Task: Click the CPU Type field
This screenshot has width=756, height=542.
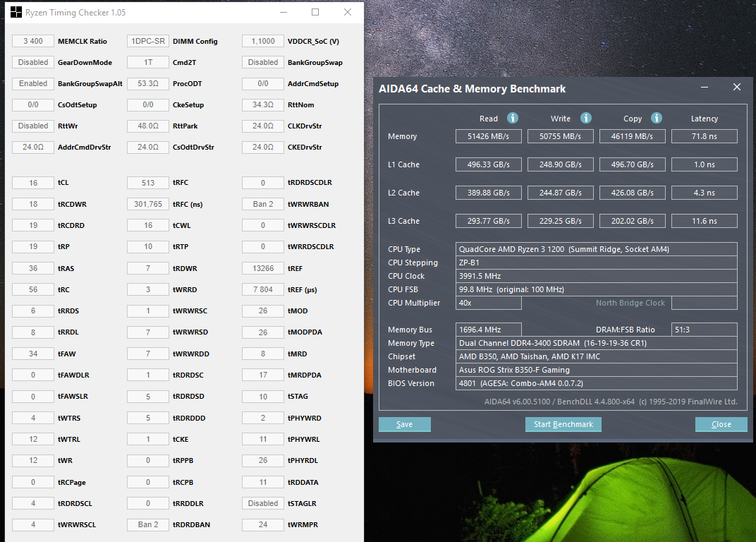Action: point(597,249)
